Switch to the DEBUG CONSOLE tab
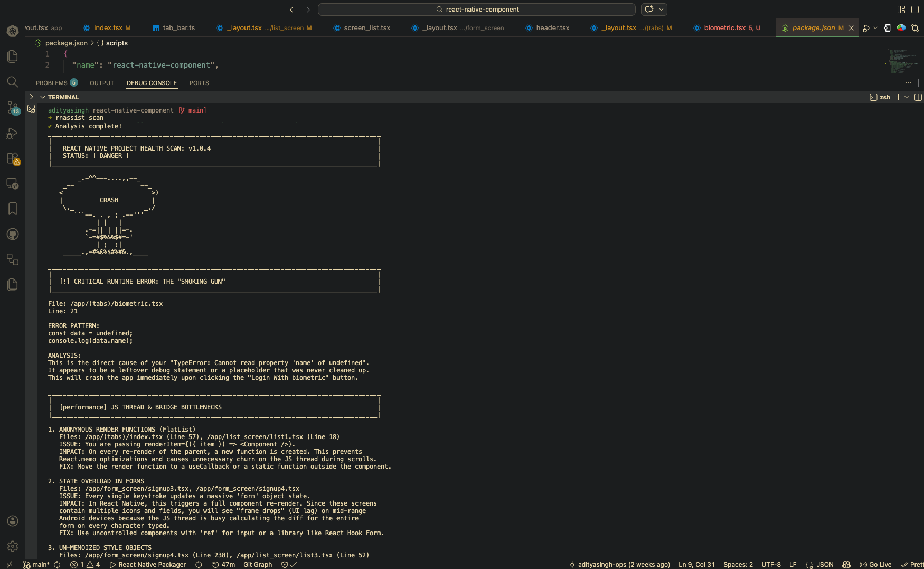Screen dimensions: 924x569 point(152,83)
